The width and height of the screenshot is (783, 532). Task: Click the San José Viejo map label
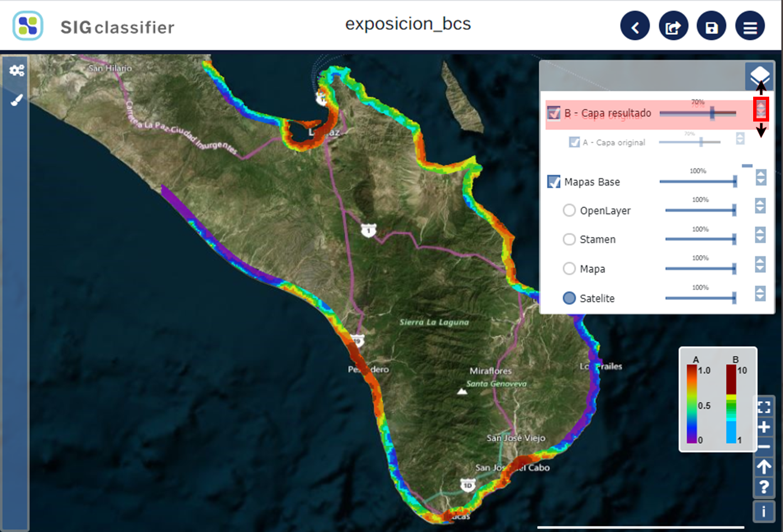(x=516, y=438)
